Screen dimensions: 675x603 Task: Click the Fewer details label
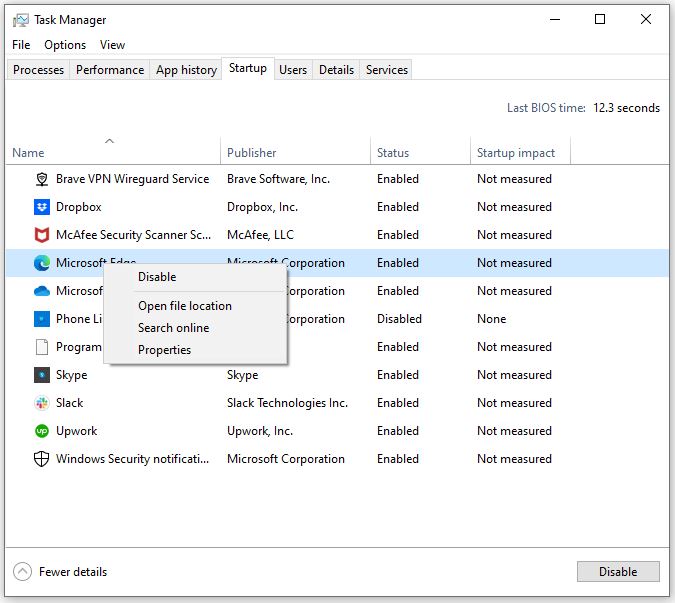73,572
